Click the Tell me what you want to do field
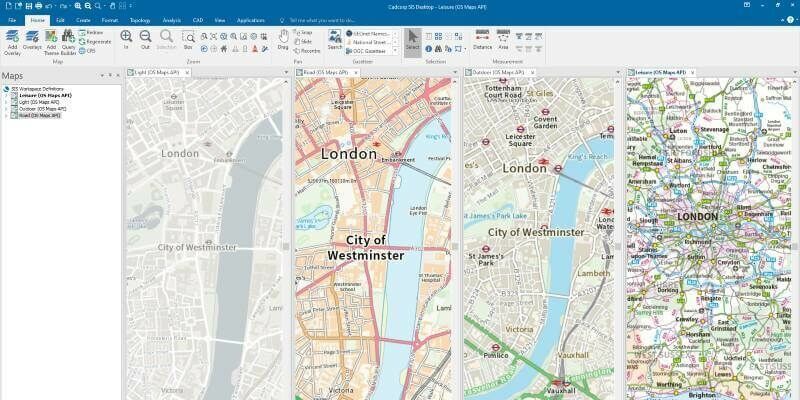 322,20
